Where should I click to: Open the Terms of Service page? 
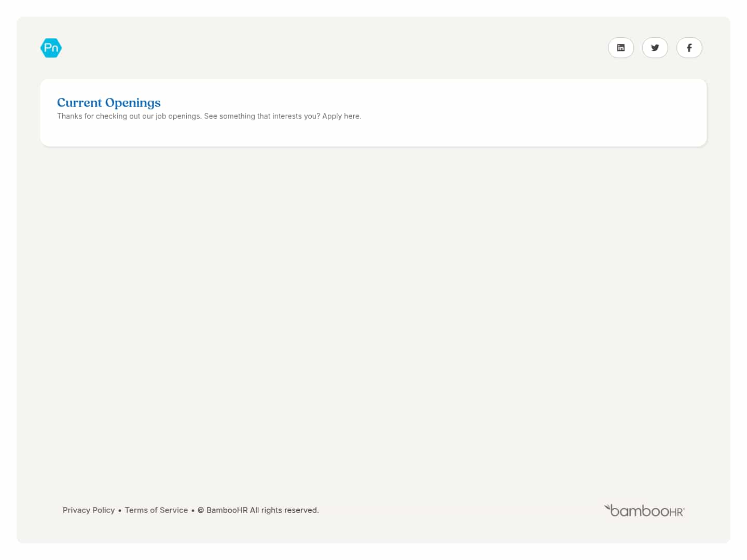[156, 510]
